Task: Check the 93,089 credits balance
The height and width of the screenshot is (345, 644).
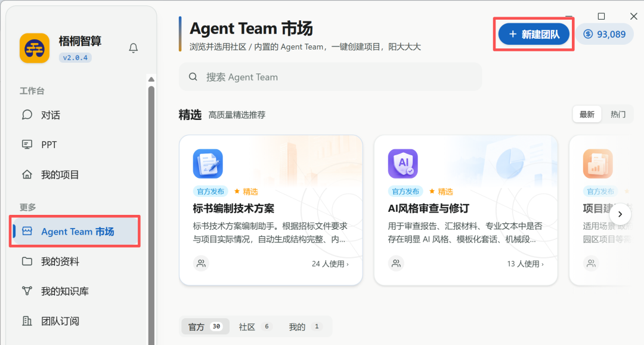Action: coord(605,34)
